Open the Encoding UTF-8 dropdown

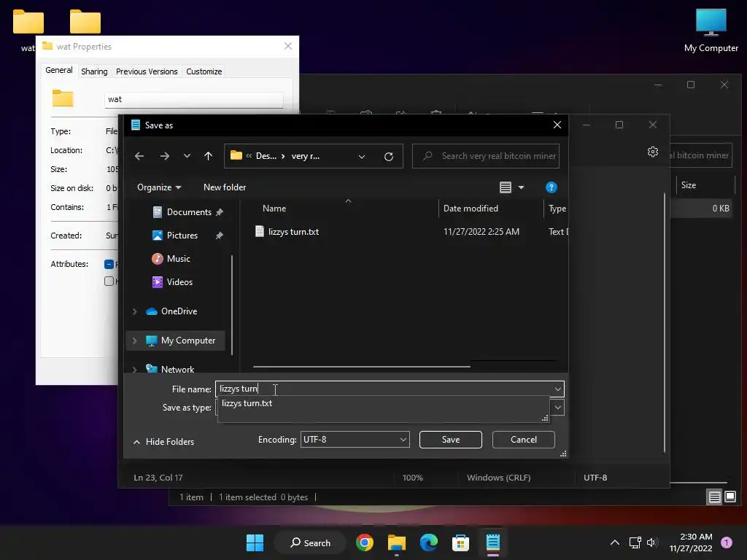coord(355,440)
